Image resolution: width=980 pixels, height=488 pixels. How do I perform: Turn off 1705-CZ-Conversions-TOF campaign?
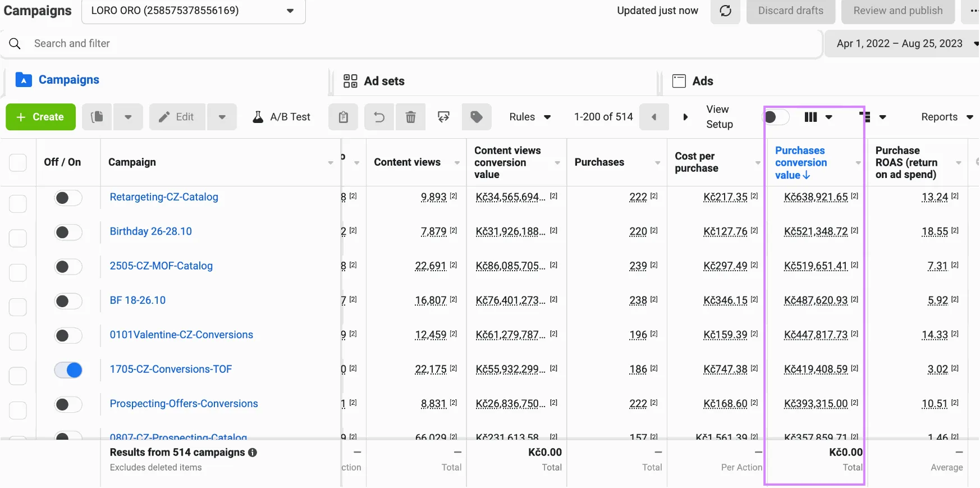68,370
